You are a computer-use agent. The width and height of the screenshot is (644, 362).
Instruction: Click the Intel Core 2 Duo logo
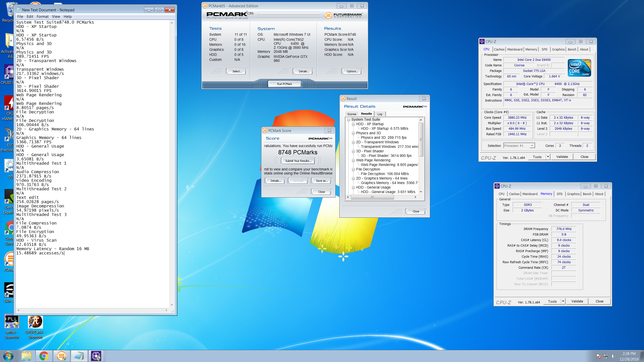pyautogui.click(x=580, y=68)
